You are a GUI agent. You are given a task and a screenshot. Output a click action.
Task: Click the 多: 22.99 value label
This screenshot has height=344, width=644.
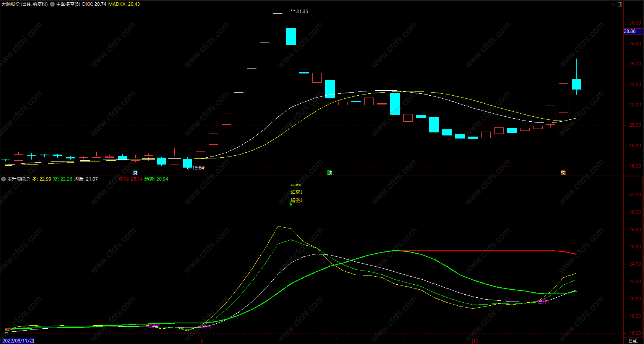click(x=41, y=179)
